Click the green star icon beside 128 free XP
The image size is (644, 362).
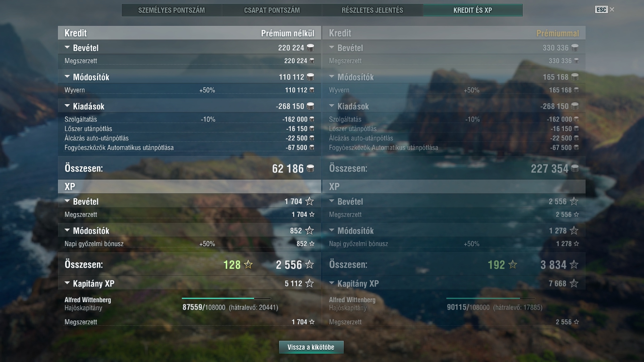pos(248,264)
